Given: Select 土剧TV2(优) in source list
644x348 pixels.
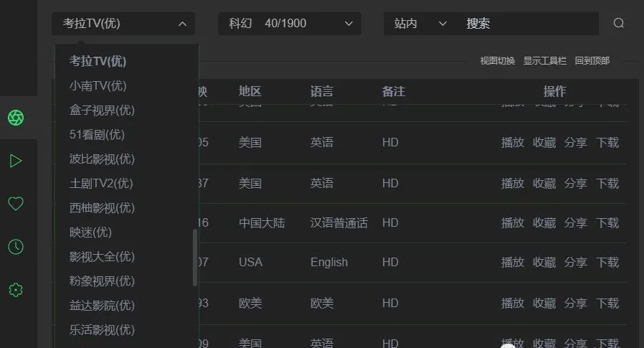Looking at the screenshot, I should 101,183.
